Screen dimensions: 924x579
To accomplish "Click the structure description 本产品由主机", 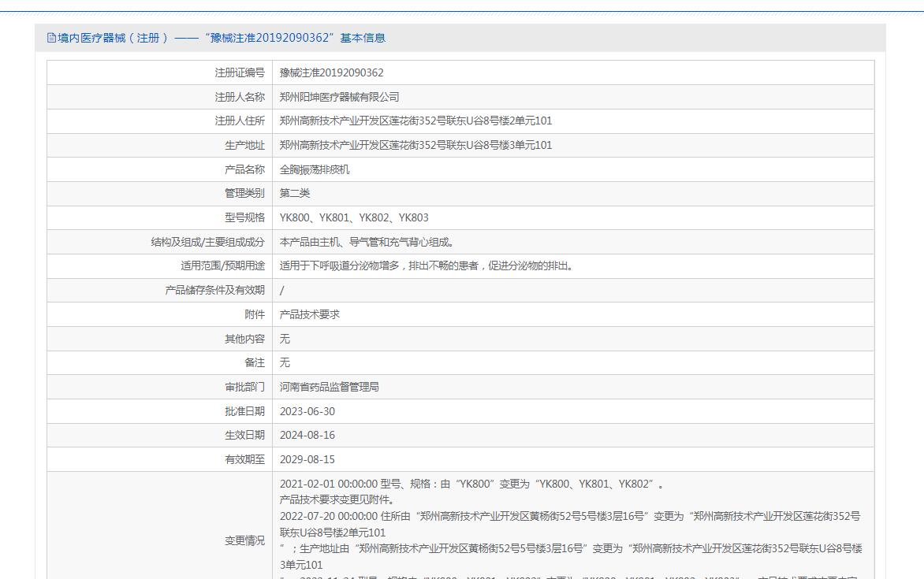I will pyautogui.click(x=367, y=242).
